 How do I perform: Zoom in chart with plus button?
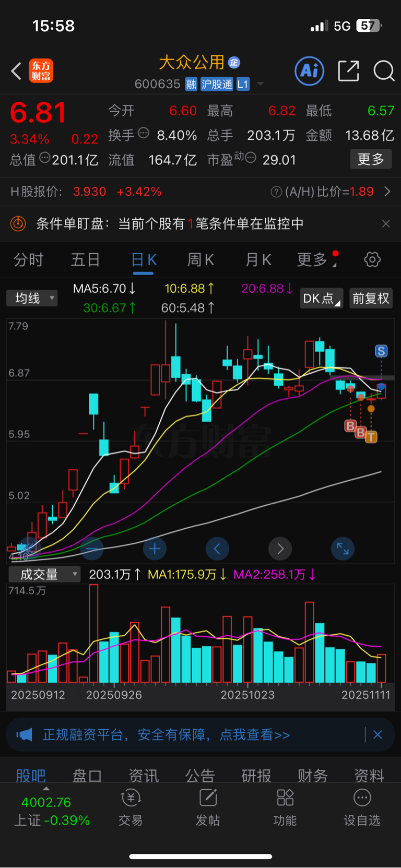click(155, 549)
